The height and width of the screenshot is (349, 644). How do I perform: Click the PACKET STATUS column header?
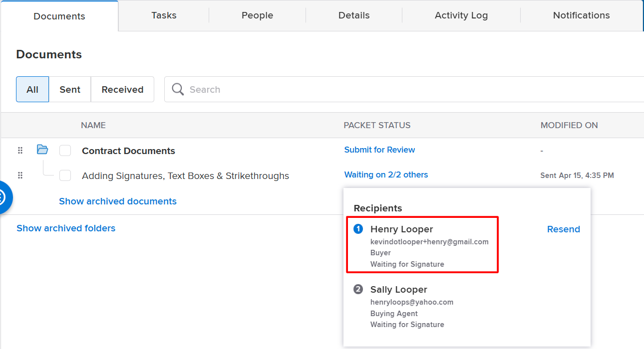(377, 125)
